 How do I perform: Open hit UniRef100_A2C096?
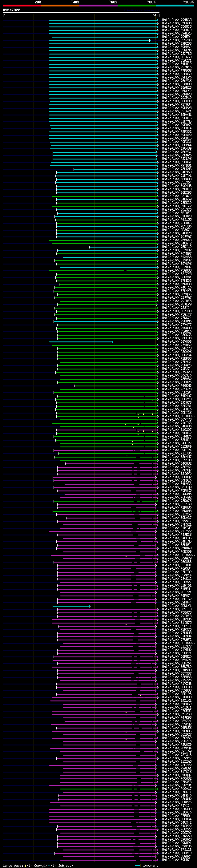(177, 352)
